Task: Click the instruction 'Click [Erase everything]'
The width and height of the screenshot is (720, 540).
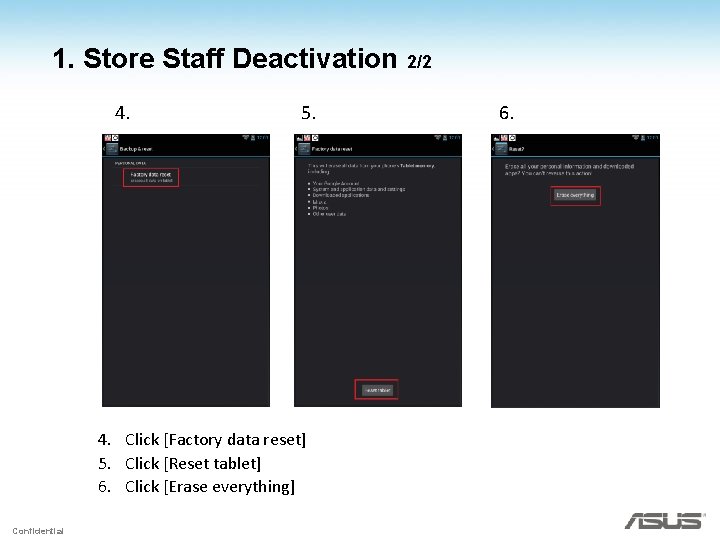Action: [210, 487]
